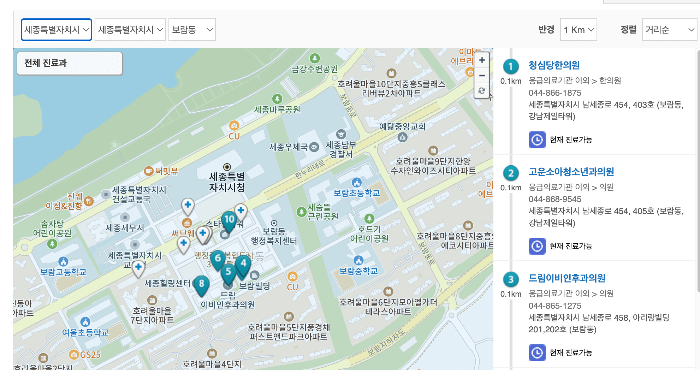Click 현재 진료가능 text under 청심당한의원
The width and height of the screenshot is (700, 370).
[571, 140]
